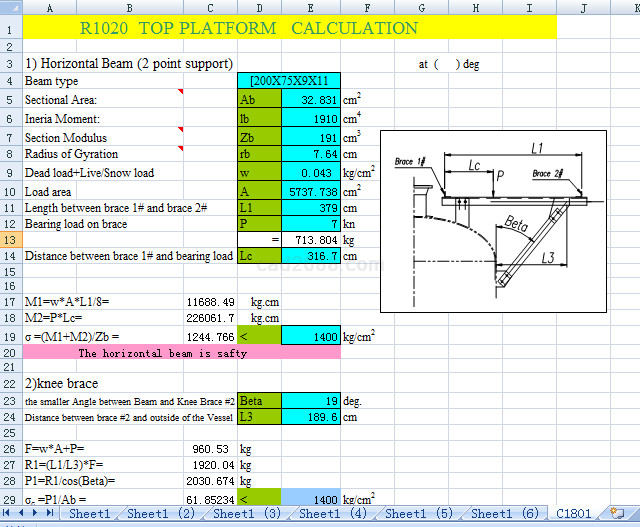Viewport: 640px width, 527px height.
Task: Switch to the Sheet1 (6) tab
Action: (505, 513)
